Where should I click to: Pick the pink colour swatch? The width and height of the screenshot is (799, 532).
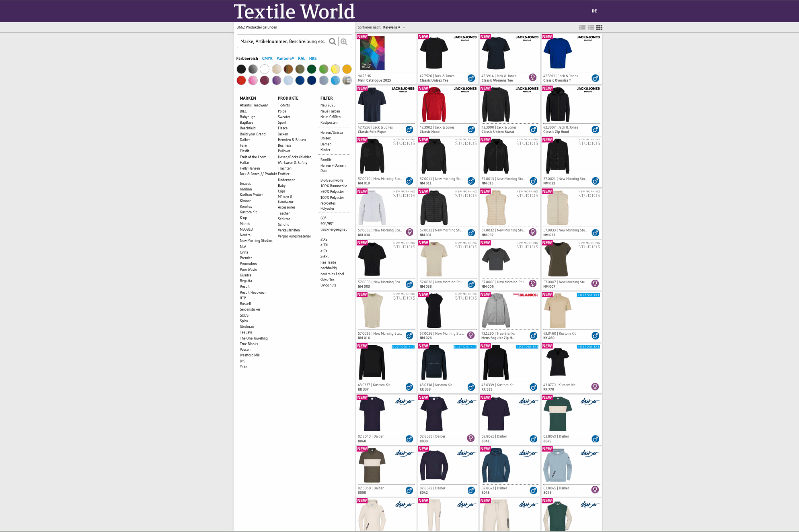[253, 80]
